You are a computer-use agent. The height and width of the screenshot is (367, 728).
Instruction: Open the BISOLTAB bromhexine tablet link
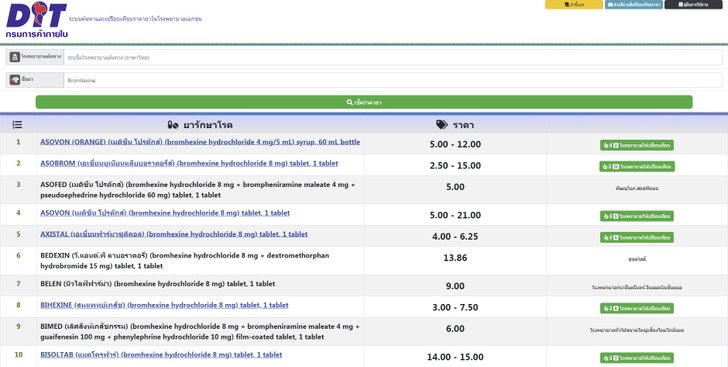point(161,355)
